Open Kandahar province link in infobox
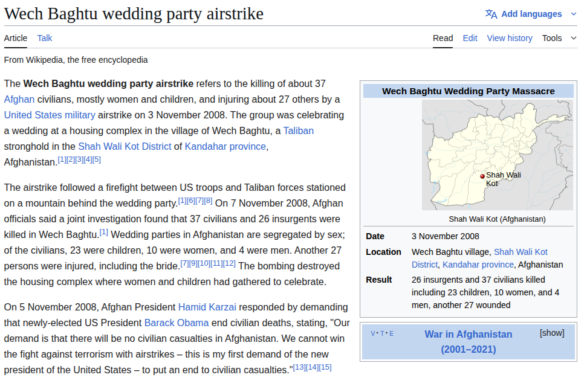This screenshot has height=392, width=587. click(x=478, y=265)
